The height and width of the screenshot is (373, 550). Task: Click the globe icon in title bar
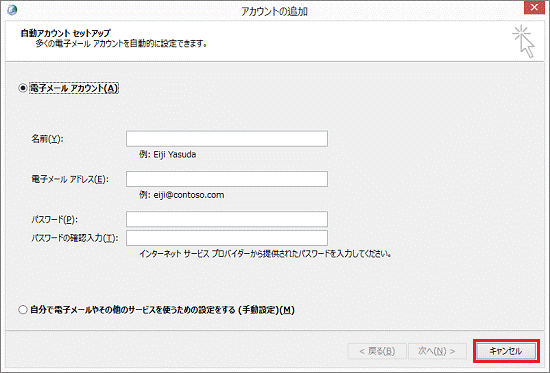12,10
